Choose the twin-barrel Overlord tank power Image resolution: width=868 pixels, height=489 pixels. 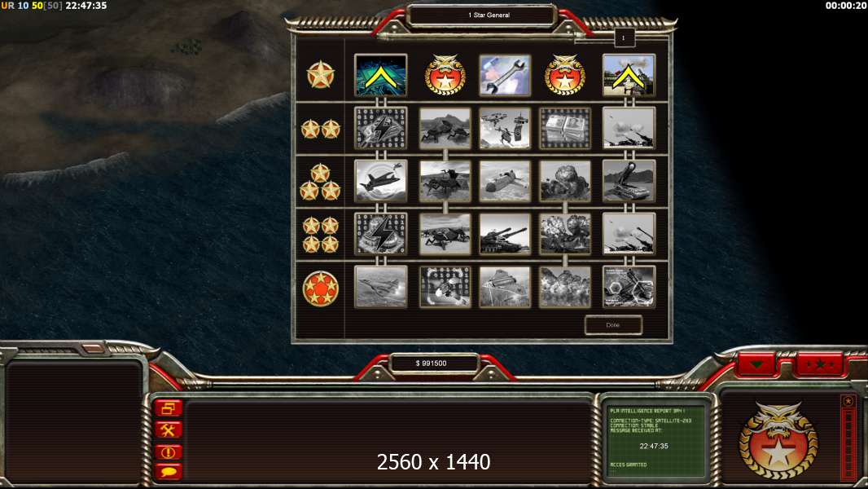coord(504,234)
